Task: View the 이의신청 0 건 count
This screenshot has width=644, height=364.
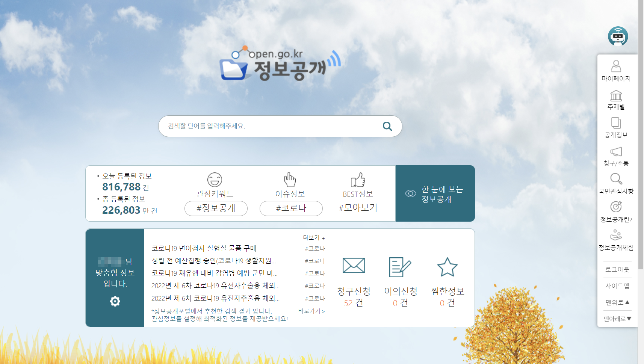Action: (x=401, y=303)
